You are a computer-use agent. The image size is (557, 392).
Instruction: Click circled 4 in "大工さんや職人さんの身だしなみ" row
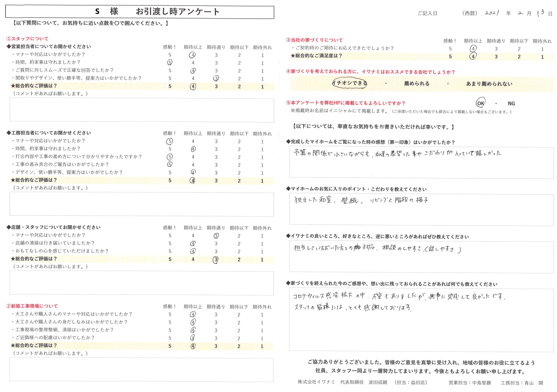193,322
